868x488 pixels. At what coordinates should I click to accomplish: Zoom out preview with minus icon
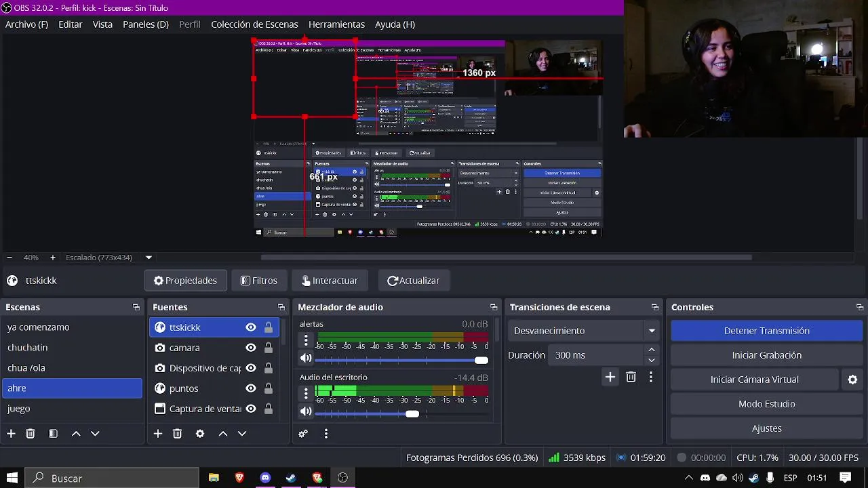pos(9,258)
